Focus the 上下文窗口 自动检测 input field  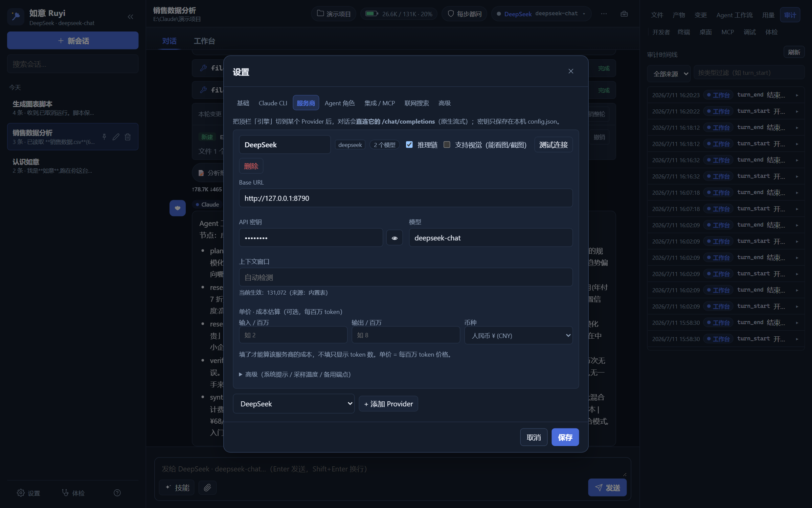[406, 277]
